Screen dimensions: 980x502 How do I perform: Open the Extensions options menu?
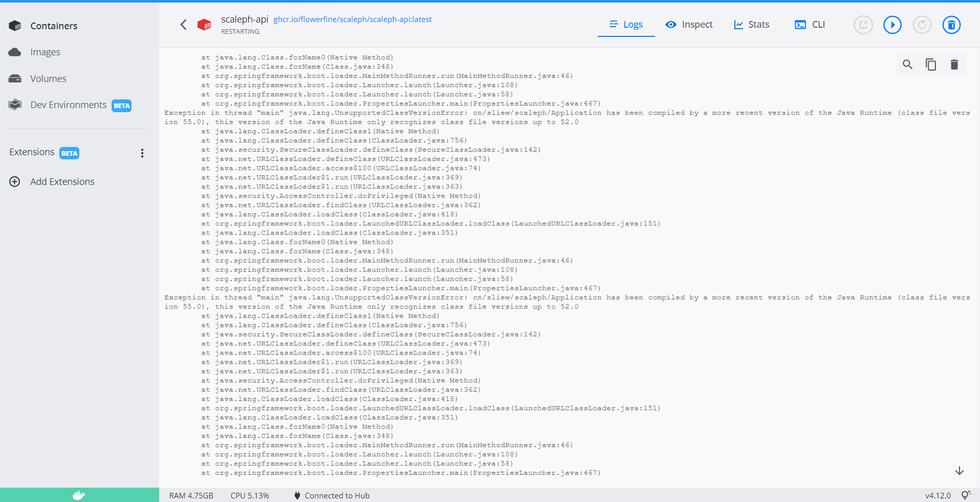coord(142,153)
